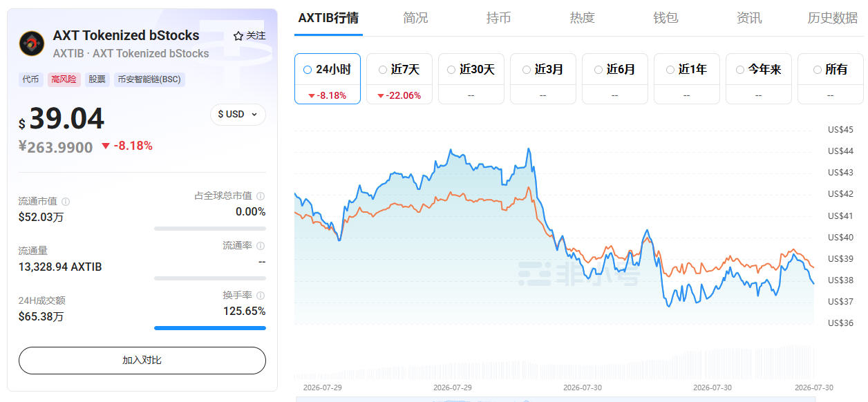Click the 高风险 tag
Screen dimensions: 868x402
click(64, 79)
